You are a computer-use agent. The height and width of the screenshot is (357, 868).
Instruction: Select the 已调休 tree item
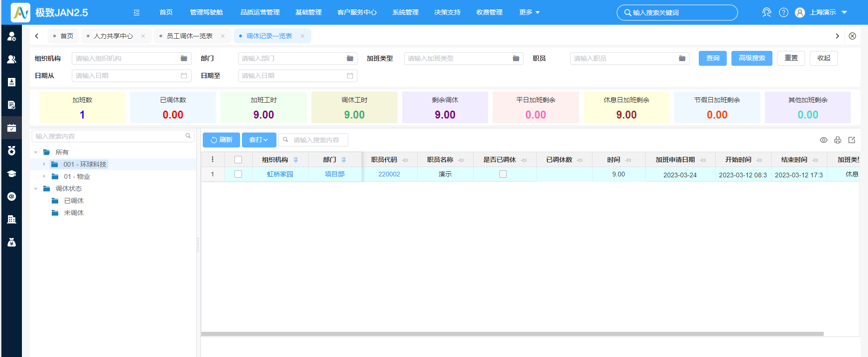pos(74,201)
